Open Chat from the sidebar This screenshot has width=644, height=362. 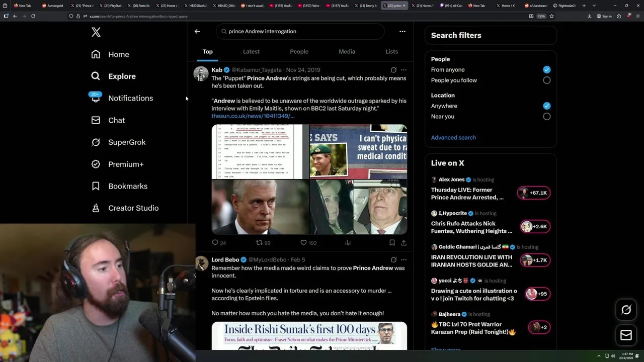click(x=108, y=120)
